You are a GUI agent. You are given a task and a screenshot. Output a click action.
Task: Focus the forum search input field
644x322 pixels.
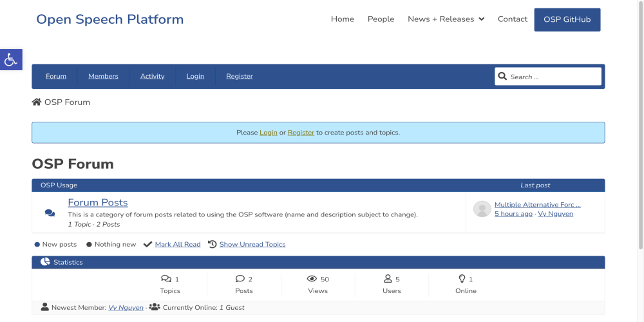coord(554,77)
